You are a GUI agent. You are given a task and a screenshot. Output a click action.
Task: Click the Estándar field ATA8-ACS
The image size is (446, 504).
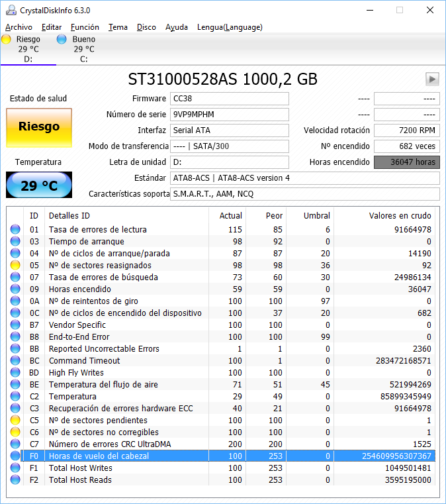pos(304,178)
